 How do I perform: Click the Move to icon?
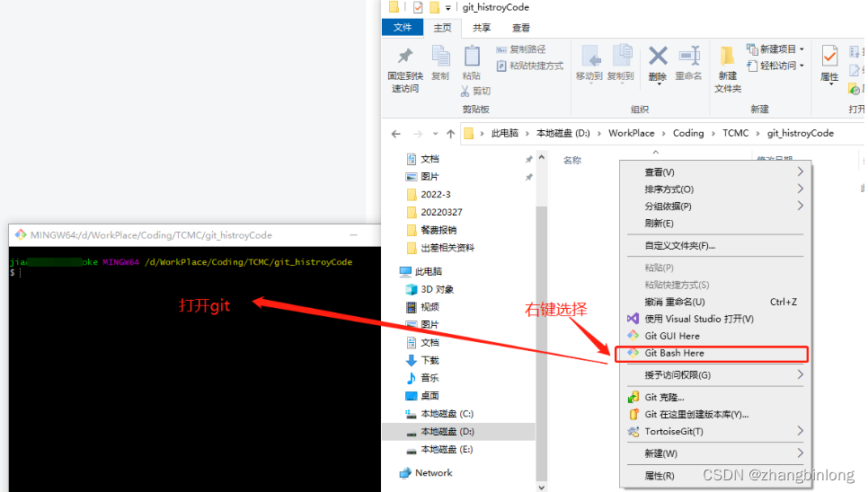click(589, 56)
